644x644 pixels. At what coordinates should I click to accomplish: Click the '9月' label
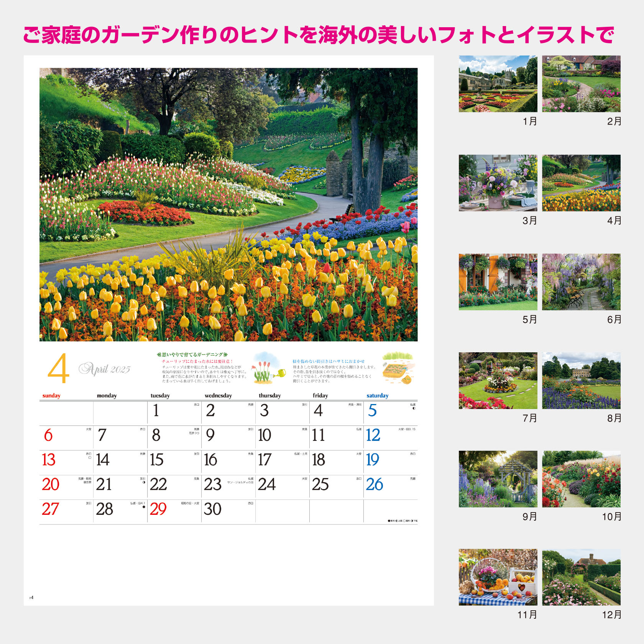coord(530,516)
